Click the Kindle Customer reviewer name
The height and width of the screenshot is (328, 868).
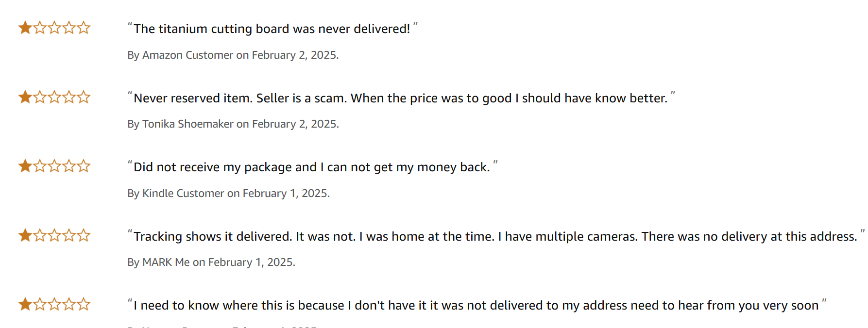click(x=183, y=193)
